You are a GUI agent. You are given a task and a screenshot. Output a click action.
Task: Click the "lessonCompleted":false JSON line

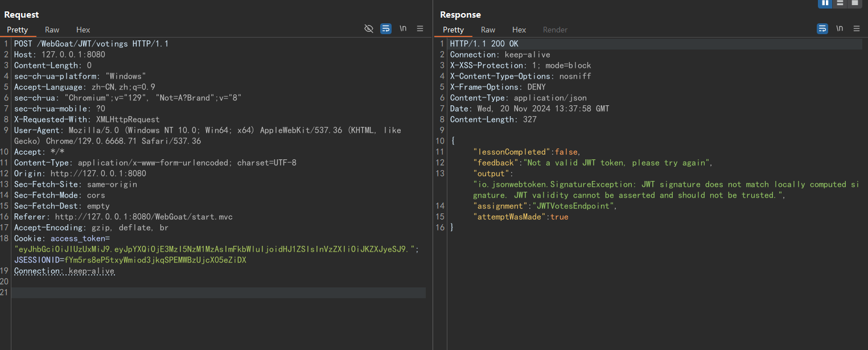click(526, 152)
